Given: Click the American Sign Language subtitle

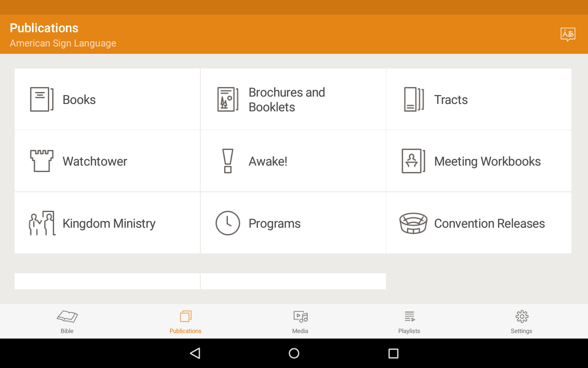Looking at the screenshot, I should 63,43.
